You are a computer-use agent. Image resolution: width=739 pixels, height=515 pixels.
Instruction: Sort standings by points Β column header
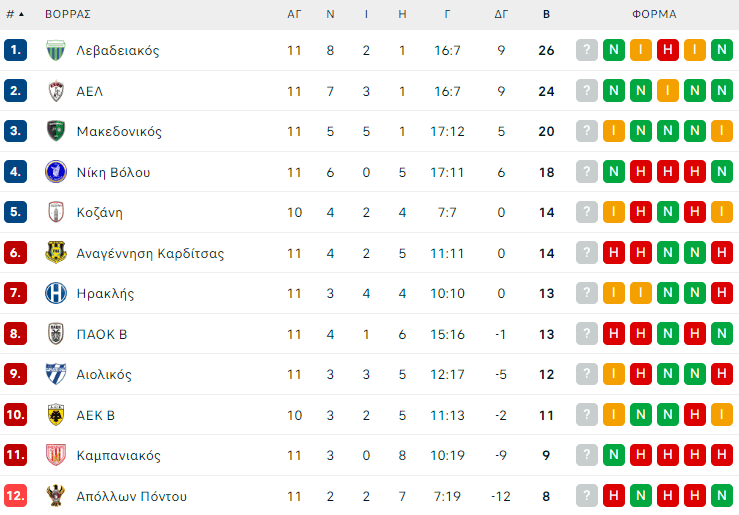pyautogui.click(x=546, y=14)
